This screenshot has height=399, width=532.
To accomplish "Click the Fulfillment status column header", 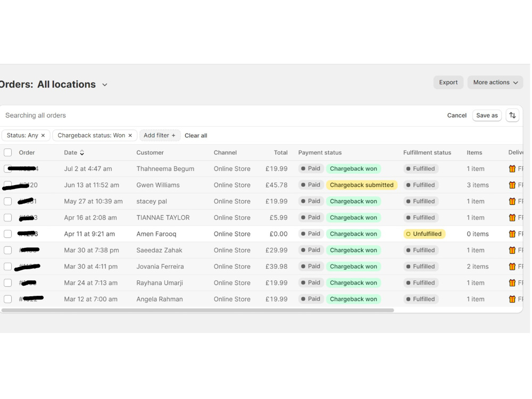I will point(427,153).
